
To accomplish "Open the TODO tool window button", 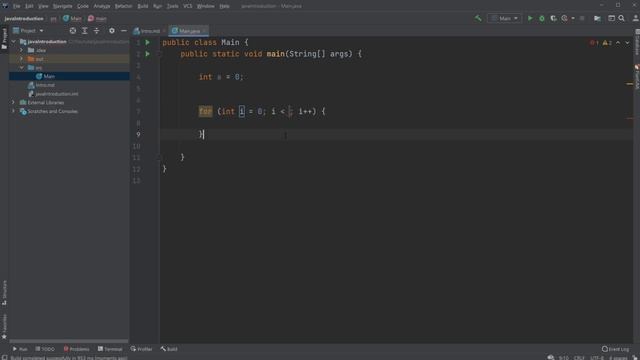I will coord(45,349).
